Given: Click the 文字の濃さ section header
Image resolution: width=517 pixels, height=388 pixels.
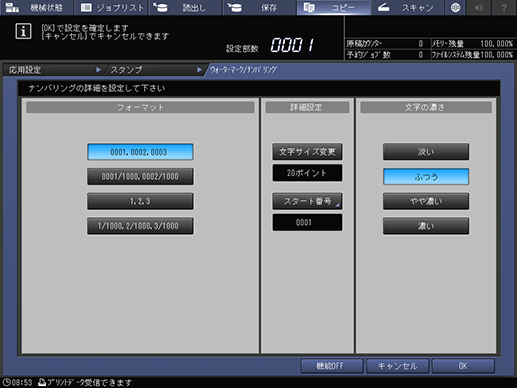Looking at the screenshot, I should pyautogui.click(x=426, y=107).
